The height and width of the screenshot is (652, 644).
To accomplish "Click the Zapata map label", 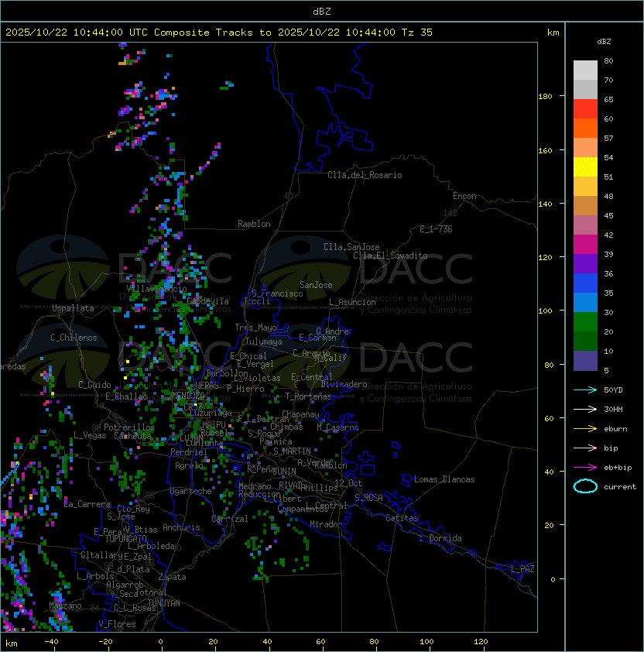I will (x=172, y=577).
